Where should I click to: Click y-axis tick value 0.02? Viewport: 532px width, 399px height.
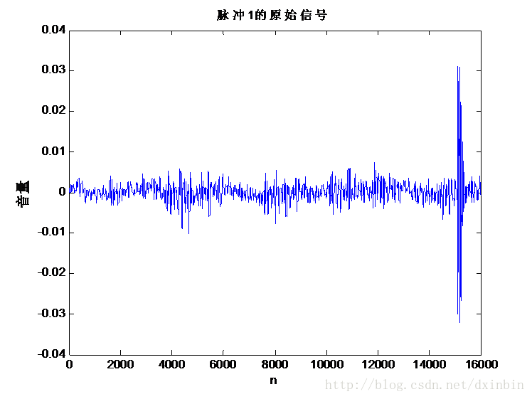tap(53, 110)
